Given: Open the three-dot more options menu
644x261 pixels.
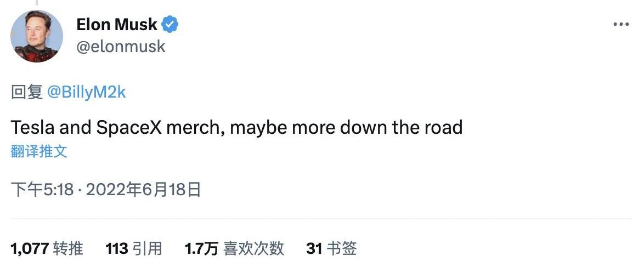Looking at the screenshot, I should pyautogui.click(x=620, y=25).
